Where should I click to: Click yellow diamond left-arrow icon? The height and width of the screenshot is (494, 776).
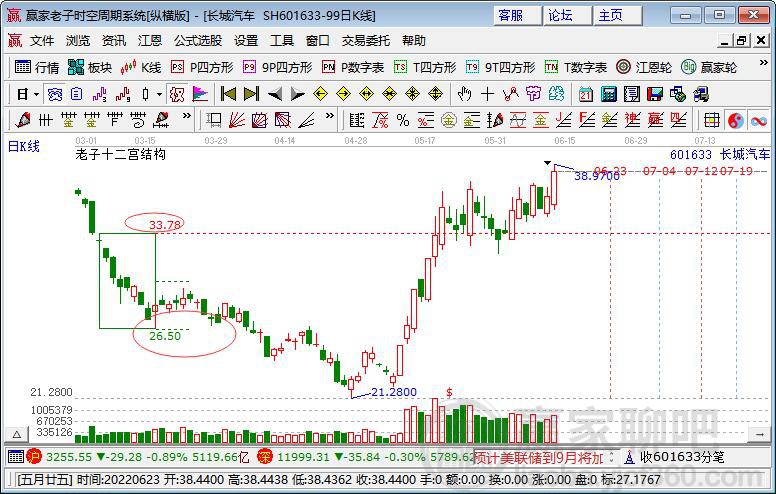tap(321, 94)
